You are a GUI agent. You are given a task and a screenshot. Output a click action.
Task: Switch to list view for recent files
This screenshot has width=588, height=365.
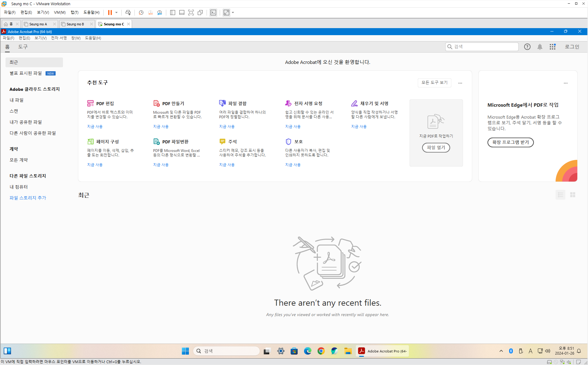[x=560, y=195]
